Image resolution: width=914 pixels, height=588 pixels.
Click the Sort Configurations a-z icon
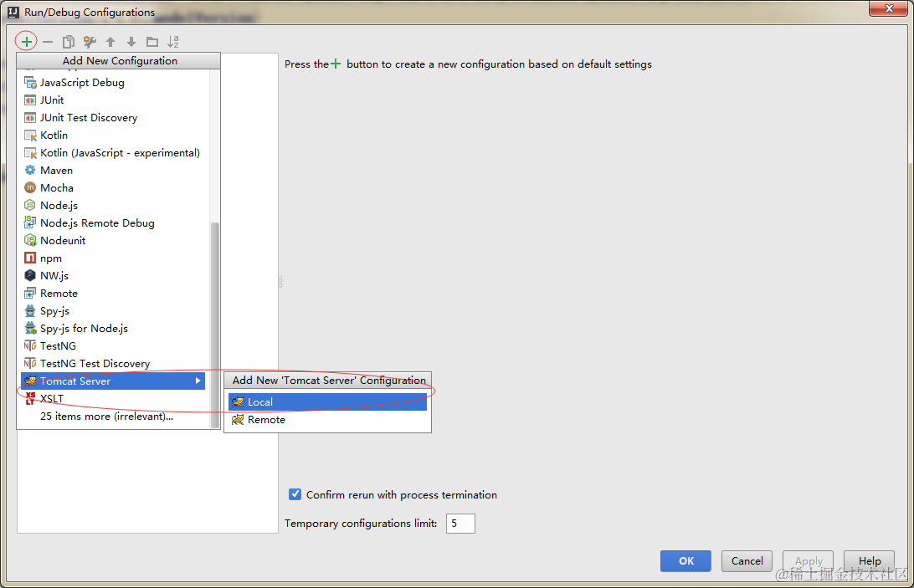(x=173, y=41)
